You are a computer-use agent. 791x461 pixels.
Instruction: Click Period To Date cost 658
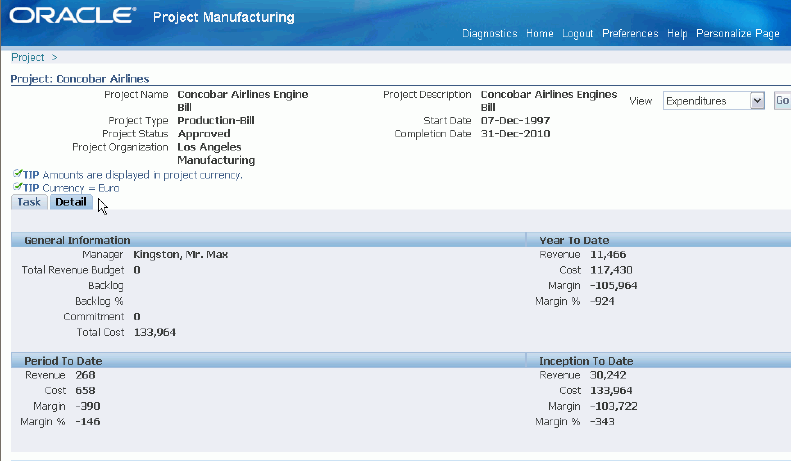[x=85, y=391]
